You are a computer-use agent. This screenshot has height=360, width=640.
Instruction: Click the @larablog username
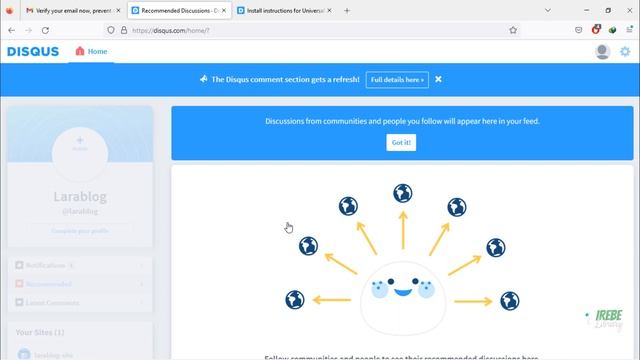[80, 211]
